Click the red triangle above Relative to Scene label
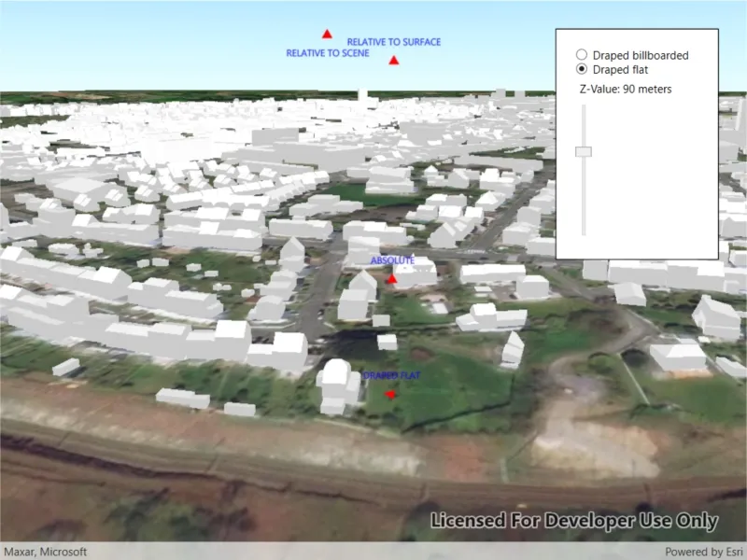This screenshot has width=747, height=560. pyautogui.click(x=327, y=34)
